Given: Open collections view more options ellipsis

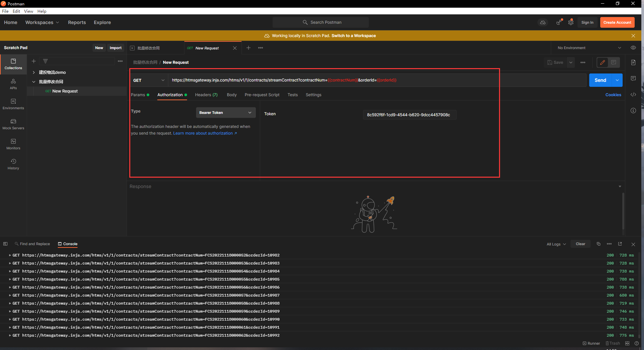Looking at the screenshot, I should [x=120, y=61].
